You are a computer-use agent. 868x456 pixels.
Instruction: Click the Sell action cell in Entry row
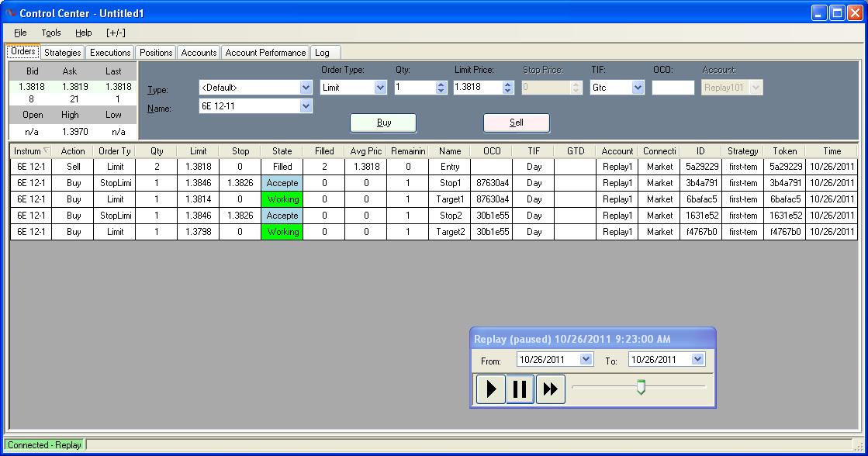(x=72, y=167)
